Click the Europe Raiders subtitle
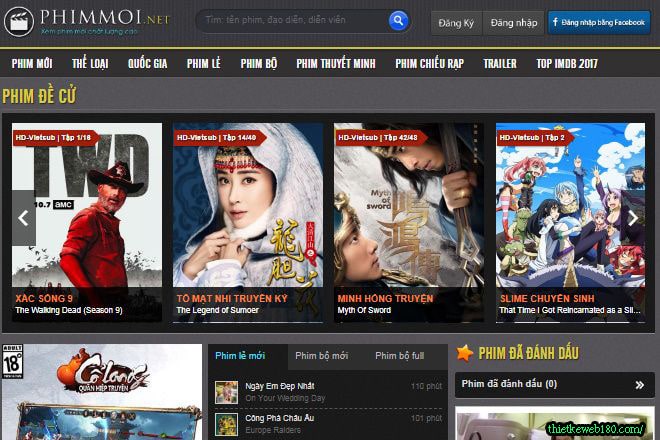The width and height of the screenshot is (660, 440). point(273,430)
